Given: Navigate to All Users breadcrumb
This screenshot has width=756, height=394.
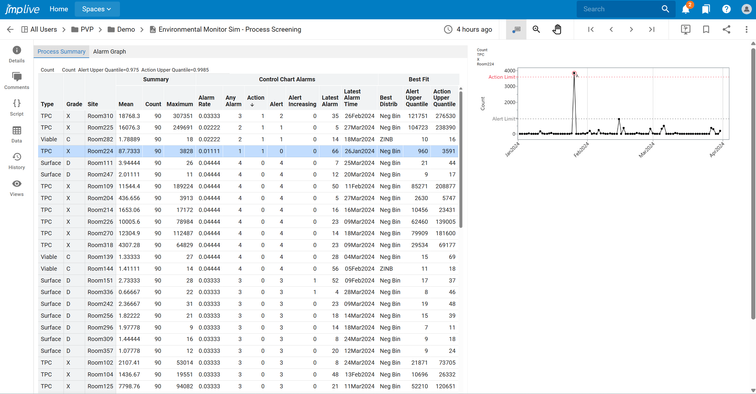Looking at the screenshot, I should pos(39,29).
